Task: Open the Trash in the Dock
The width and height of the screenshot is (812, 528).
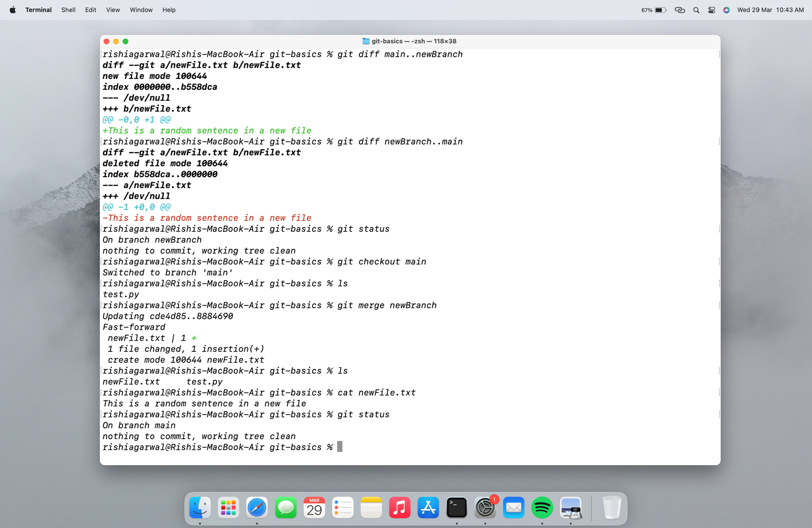Action: pos(612,507)
